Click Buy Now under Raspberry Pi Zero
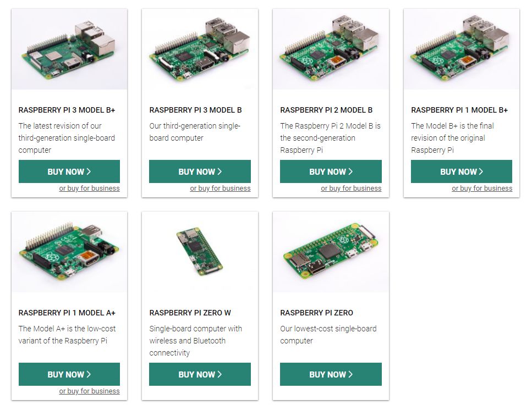Viewport: 532px width, 405px height. click(x=331, y=374)
